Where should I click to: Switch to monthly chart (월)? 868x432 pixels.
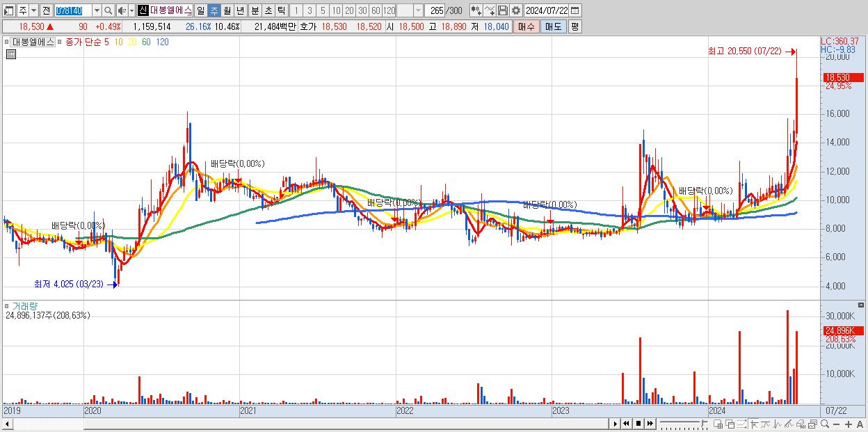(227, 10)
